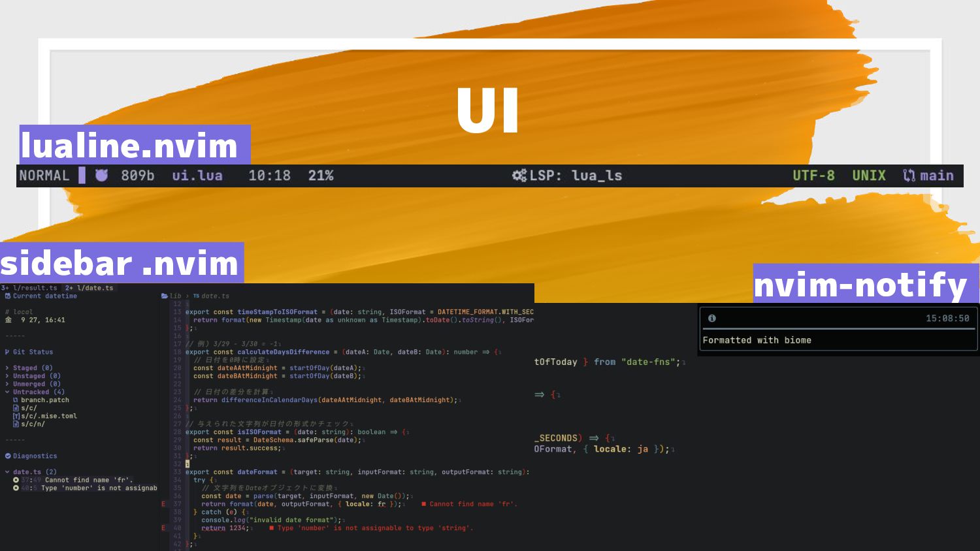
Task: Click line number 40 in the gutter
Action: click(177, 528)
